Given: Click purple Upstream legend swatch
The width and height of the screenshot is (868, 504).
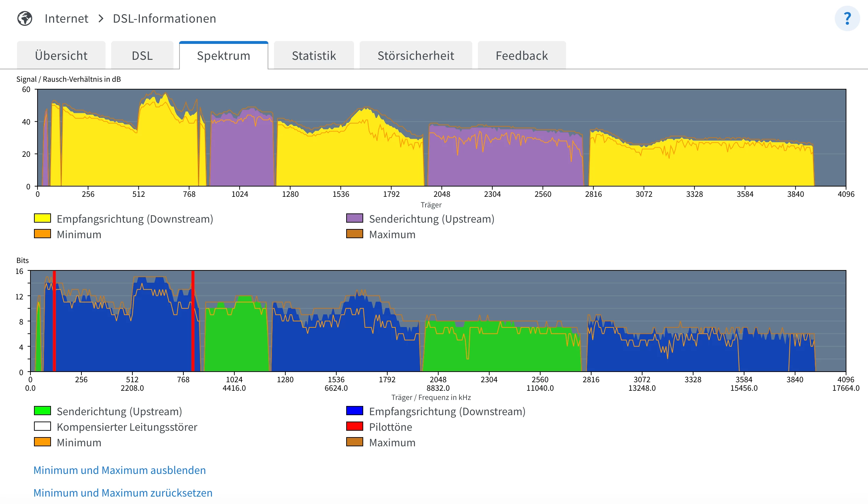Looking at the screenshot, I should tap(354, 218).
